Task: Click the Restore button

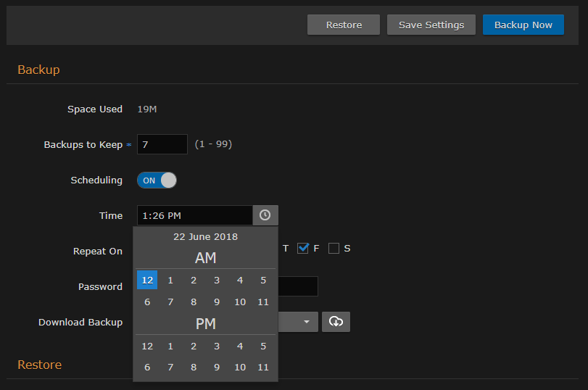Action: tap(344, 25)
